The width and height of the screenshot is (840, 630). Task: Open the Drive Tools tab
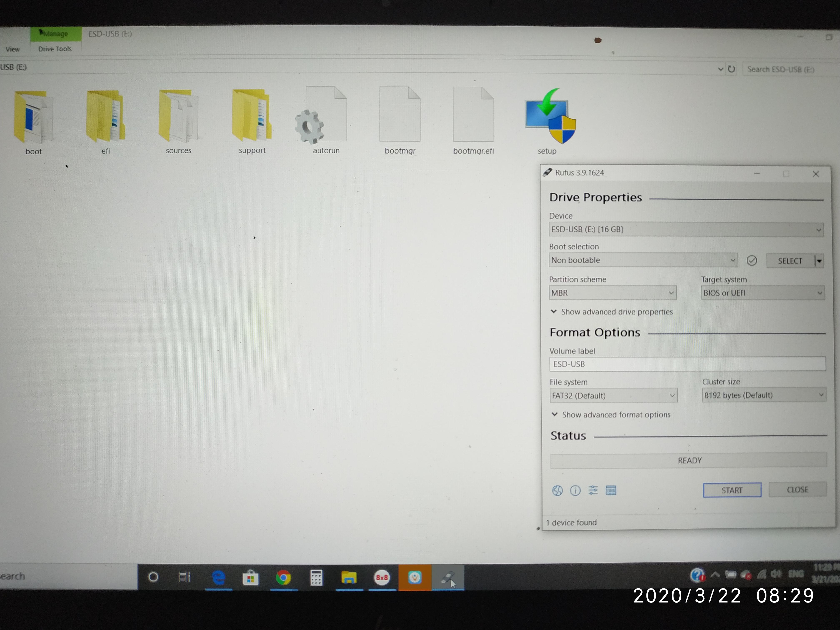tap(55, 49)
